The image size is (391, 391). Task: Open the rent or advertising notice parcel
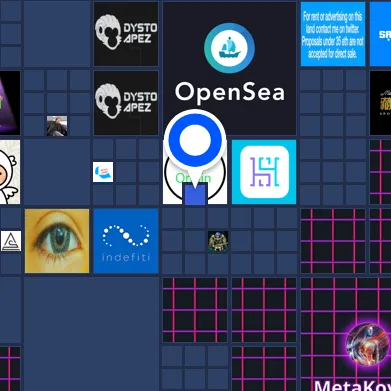tap(333, 34)
